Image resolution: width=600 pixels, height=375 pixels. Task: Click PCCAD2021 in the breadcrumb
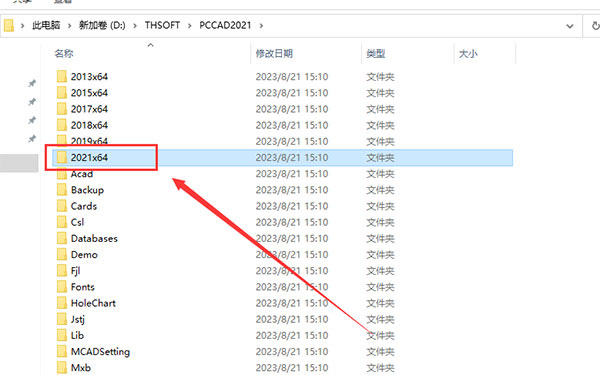(225, 25)
